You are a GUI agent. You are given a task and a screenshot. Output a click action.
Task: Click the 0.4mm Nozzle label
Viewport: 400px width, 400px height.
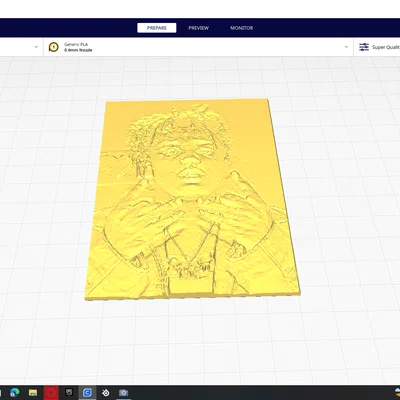[x=78, y=50]
